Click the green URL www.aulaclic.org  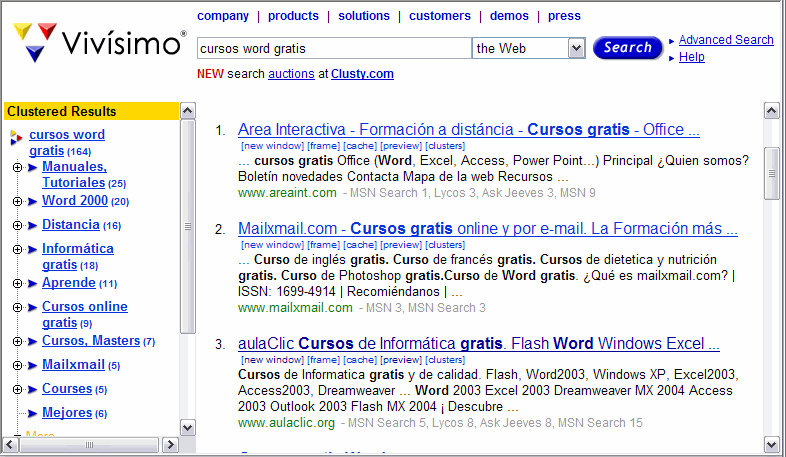(286, 423)
